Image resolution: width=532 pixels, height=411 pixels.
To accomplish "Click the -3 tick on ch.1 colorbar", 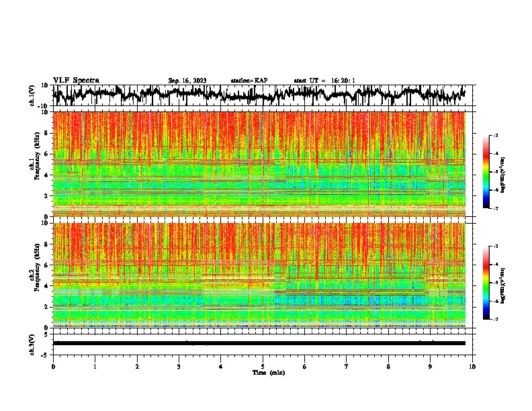I will pos(496,135).
